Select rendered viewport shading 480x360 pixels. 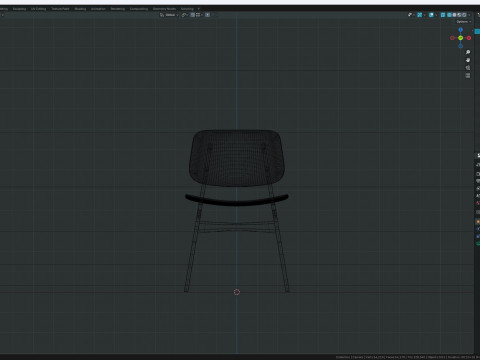pyautogui.click(x=464, y=15)
